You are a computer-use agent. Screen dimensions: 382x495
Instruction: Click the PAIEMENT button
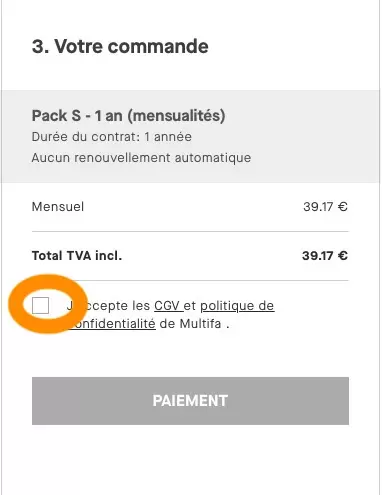(x=190, y=401)
